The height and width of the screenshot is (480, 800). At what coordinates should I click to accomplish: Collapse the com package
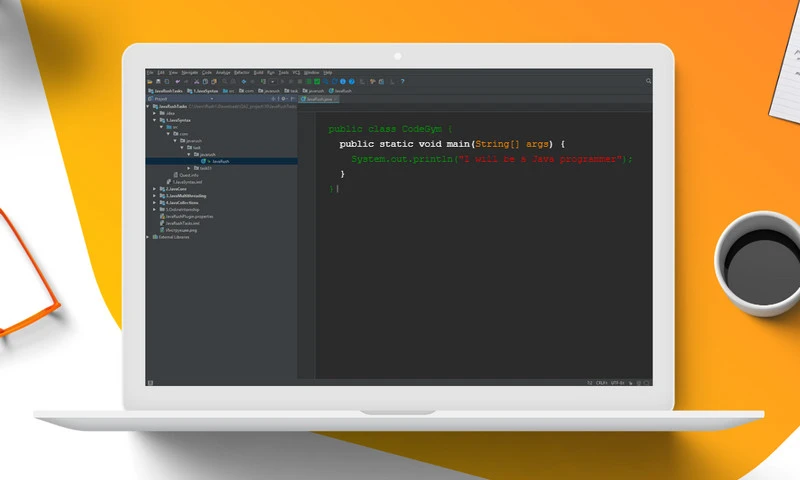[x=168, y=134]
